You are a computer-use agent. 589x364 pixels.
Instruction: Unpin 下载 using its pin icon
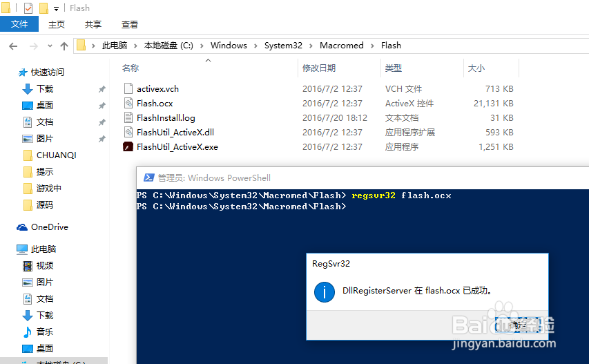(102, 89)
